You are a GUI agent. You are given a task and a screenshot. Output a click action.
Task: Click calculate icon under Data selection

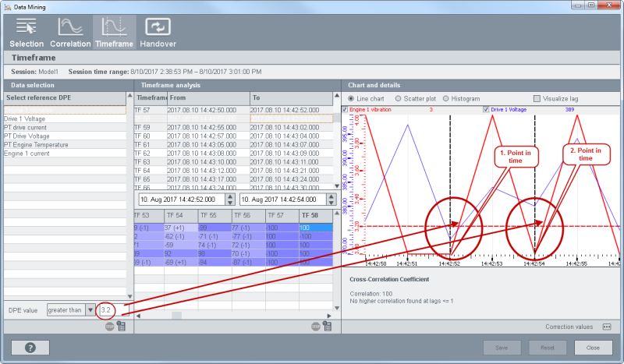pos(122,327)
